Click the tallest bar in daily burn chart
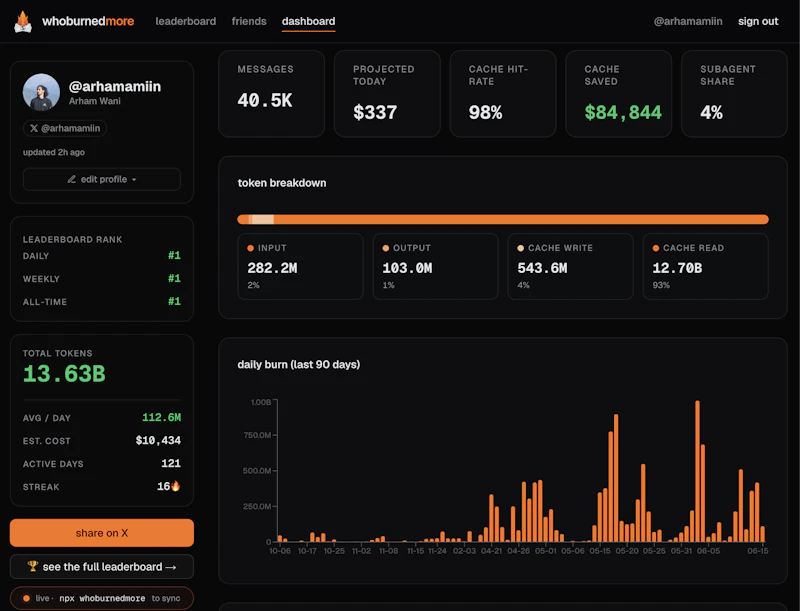 click(x=697, y=471)
